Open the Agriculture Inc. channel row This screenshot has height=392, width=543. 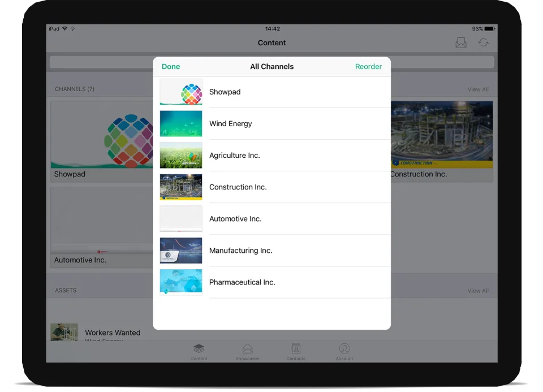[x=272, y=156]
